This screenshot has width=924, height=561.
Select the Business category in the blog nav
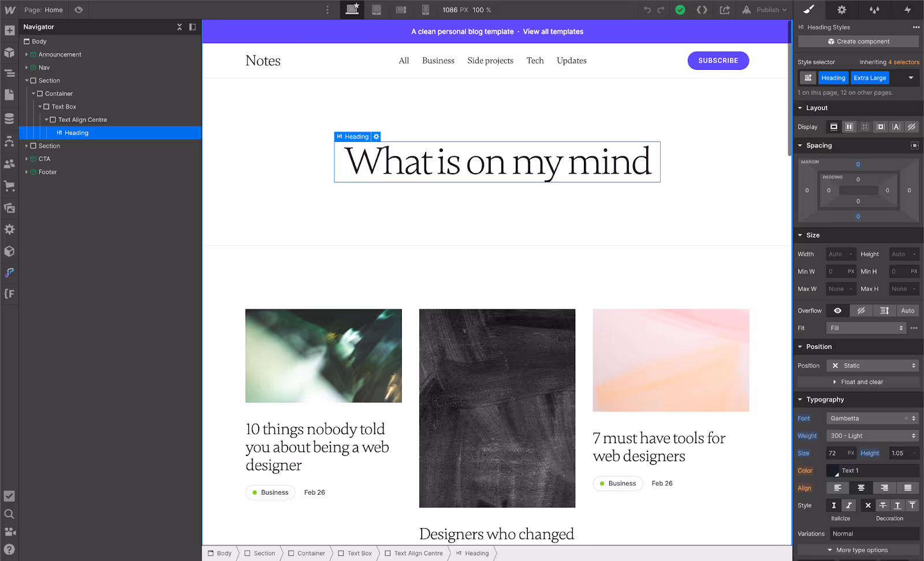pyautogui.click(x=438, y=61)
